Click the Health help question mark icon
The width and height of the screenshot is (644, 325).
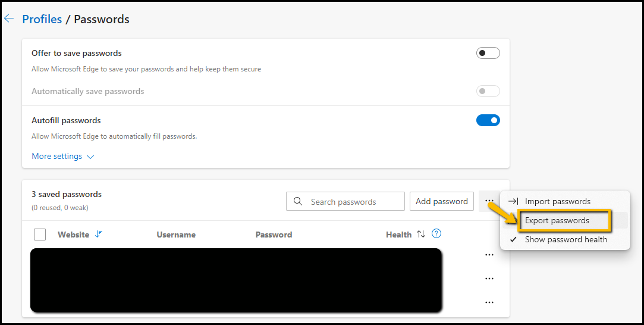tap(436, 234)
